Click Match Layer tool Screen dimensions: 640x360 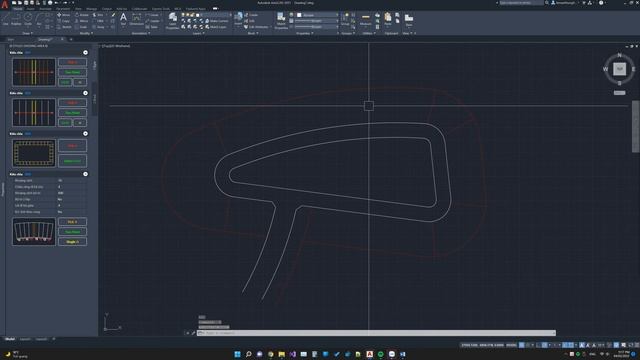coord(216,27)
